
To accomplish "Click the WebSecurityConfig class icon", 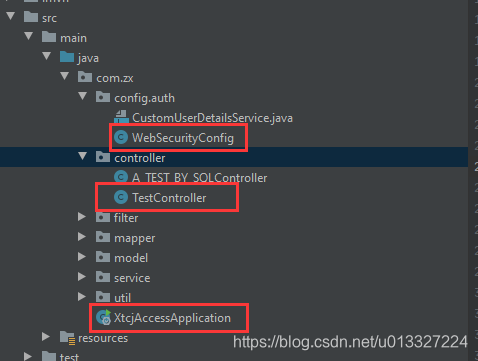I will point(121,137).
